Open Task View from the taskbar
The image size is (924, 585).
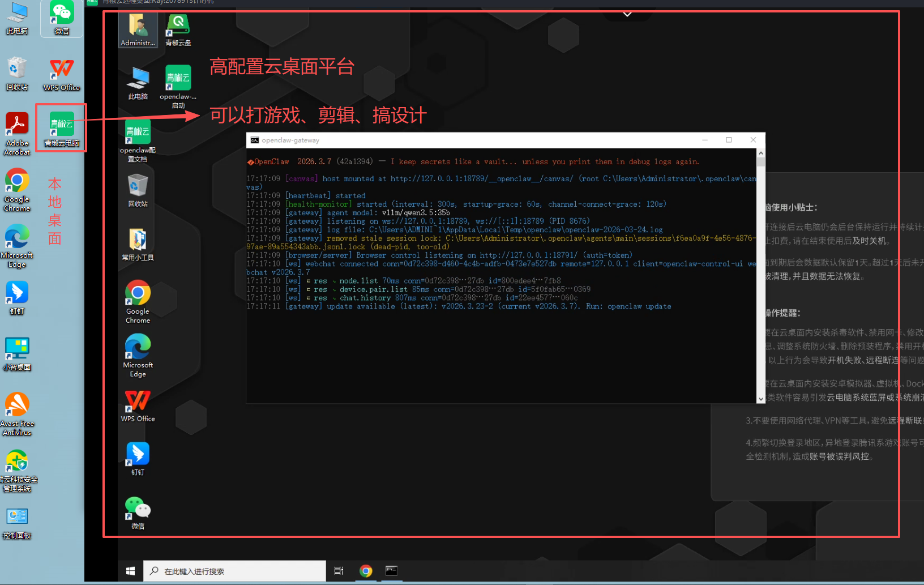[339, 571]
